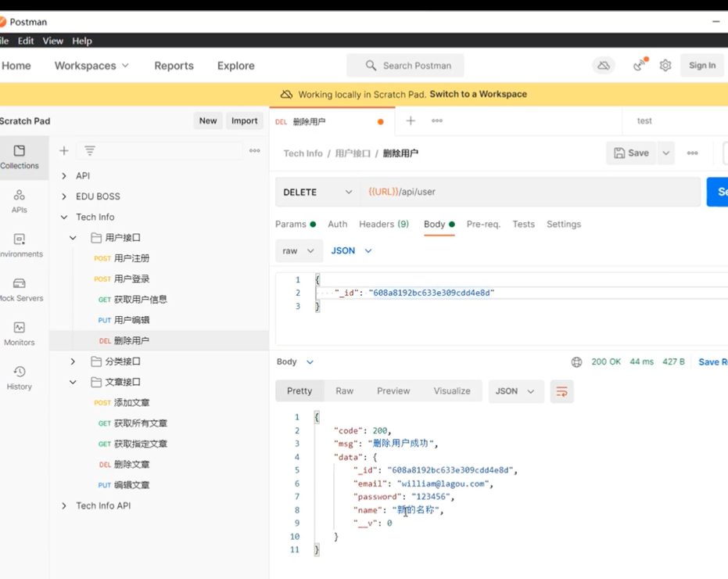Switch to request Settings tab

click(564, 225)
